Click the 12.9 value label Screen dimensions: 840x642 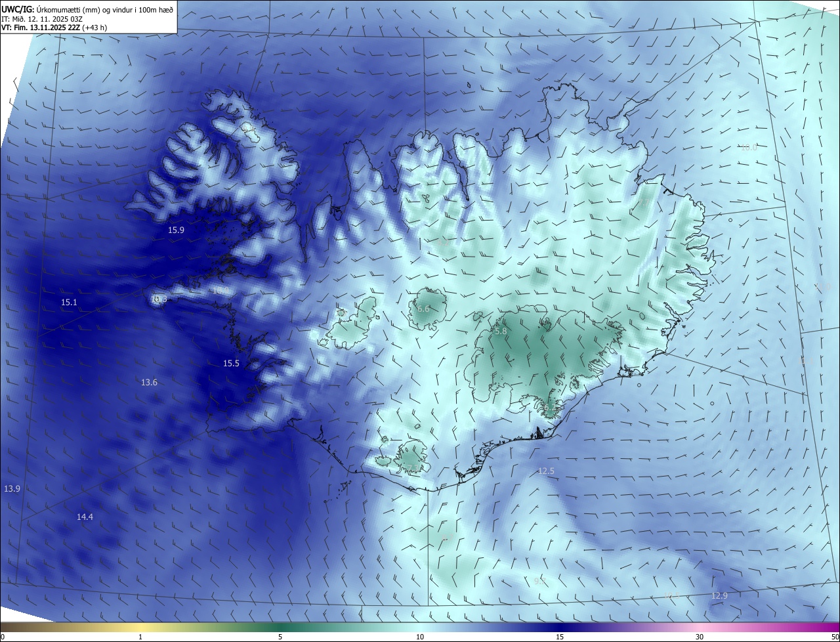[x=719, y=596]
